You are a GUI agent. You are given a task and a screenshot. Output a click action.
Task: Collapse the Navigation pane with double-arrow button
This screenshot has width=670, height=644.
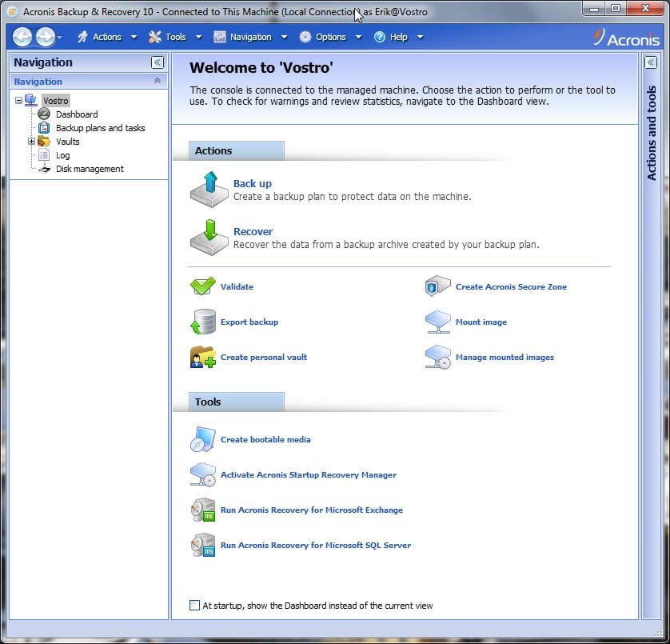pos(158,62)
